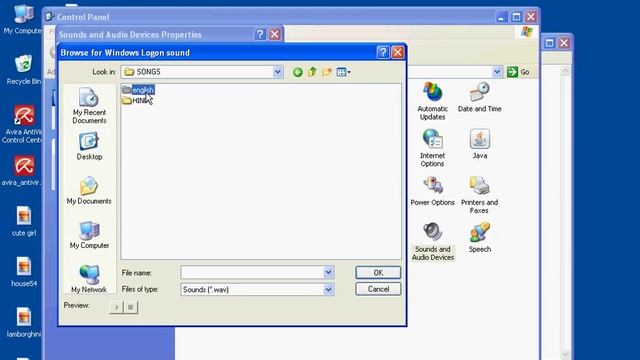Open Automatic Updates in Control Panel

pos(433,101)
